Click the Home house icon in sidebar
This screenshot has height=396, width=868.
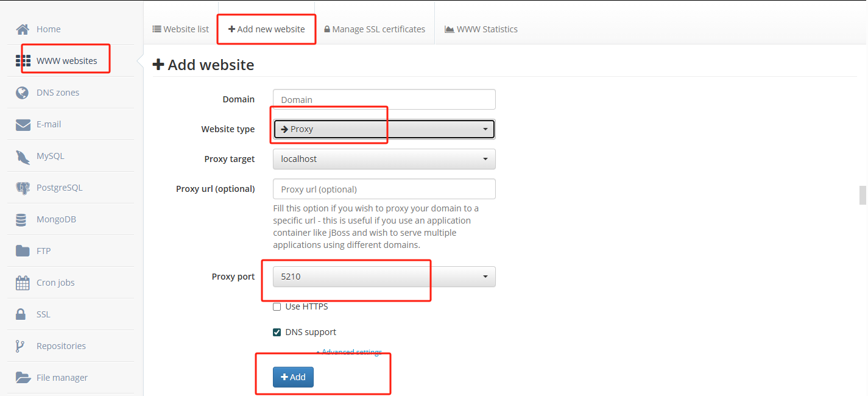tap(23, 29)
